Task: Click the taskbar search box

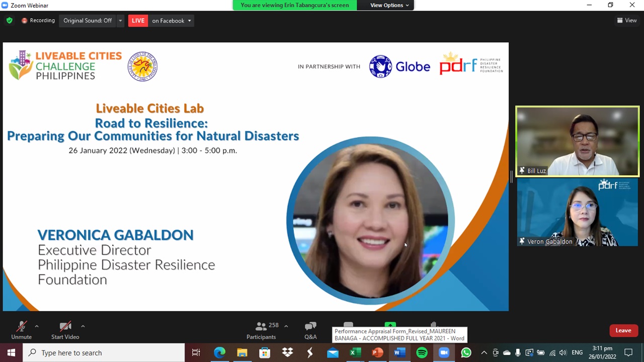Action: click(104, 352)
